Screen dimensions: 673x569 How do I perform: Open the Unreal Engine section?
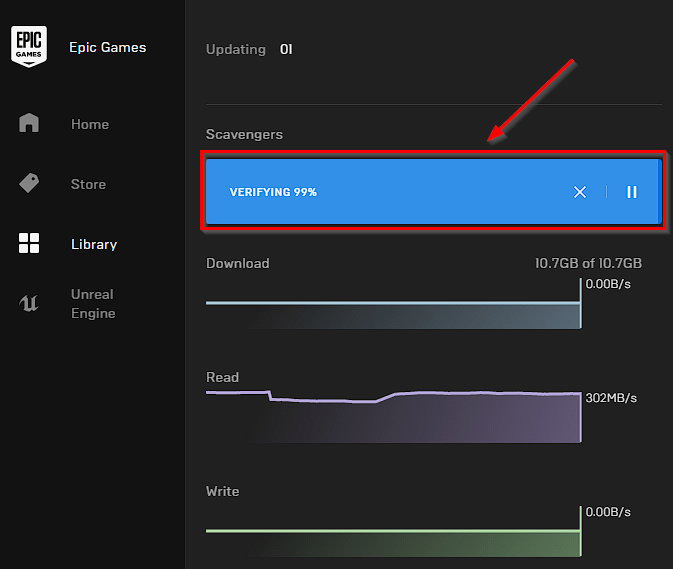93,304
